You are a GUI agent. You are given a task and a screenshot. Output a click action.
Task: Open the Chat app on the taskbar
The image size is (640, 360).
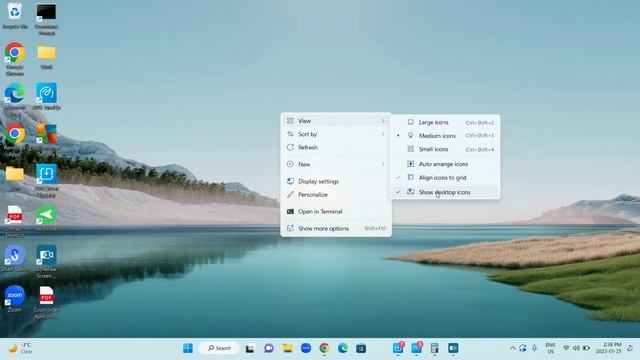click(x=269, y=348)
